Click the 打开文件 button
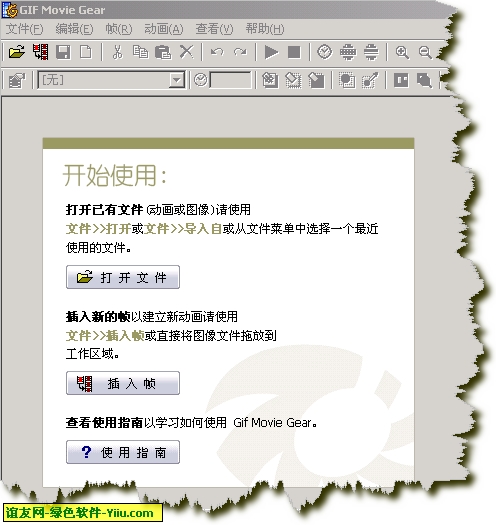 click(123, 277)
